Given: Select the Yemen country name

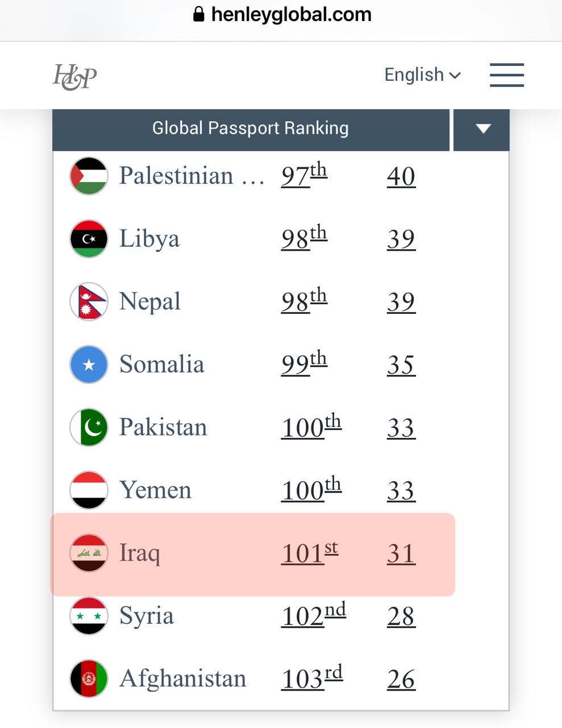Looking at the screenshot, I should 155,490.
